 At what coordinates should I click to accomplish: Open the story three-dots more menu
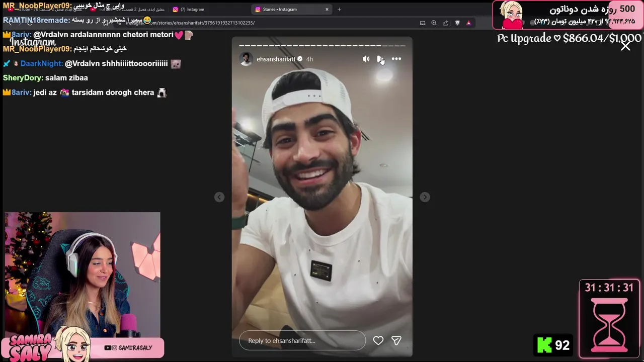(396, 59)
